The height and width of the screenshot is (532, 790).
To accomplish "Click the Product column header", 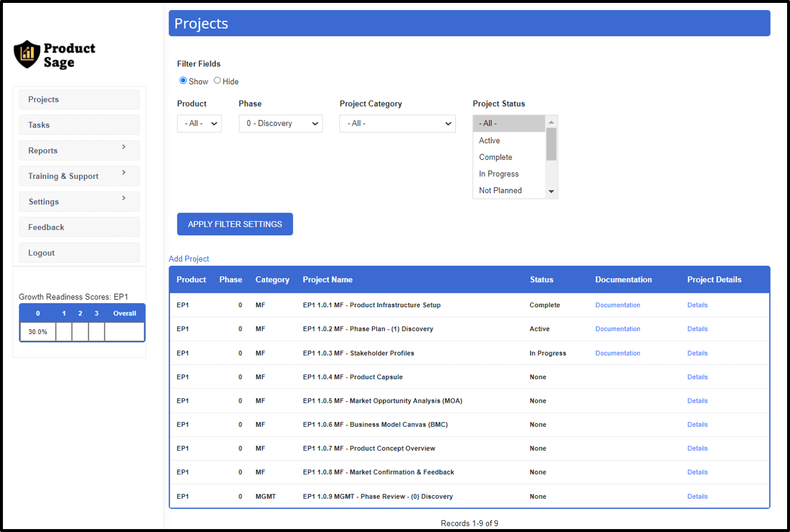I will [191, 280].
